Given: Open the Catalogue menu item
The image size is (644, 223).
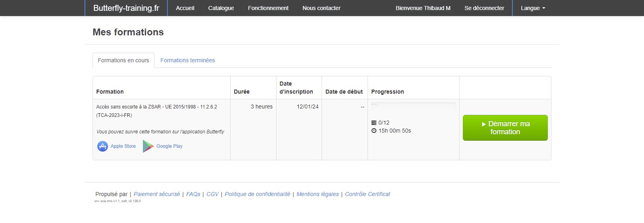Looking at the screenshot, I should tap(221, 8).
